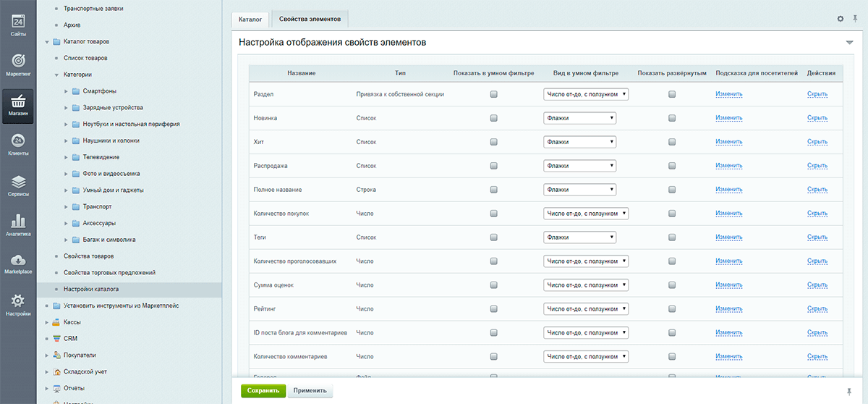This screenshot has width=868, height=404.
Task: Open the Настройки gear icon in sidebar
Action: 18,303
